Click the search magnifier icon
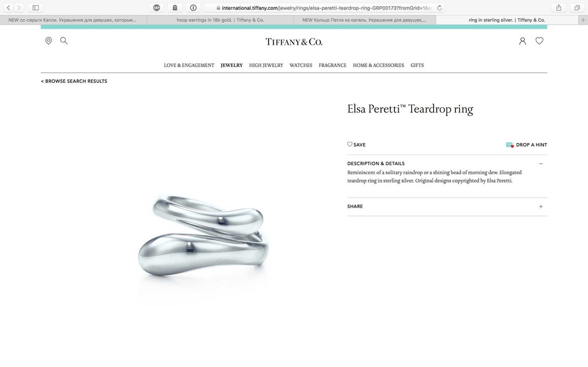Image resolution: width=588 pixels, height=367 pixels. 64,41
